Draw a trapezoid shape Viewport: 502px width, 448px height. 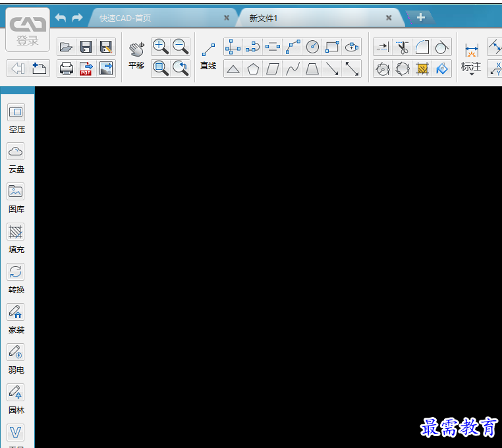coord(312,69)
